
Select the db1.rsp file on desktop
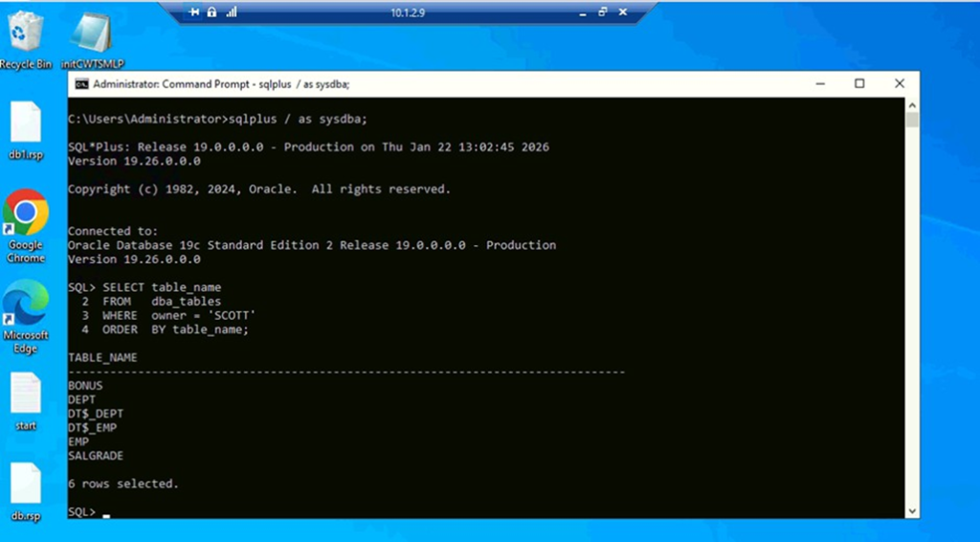tap(26, 130)
